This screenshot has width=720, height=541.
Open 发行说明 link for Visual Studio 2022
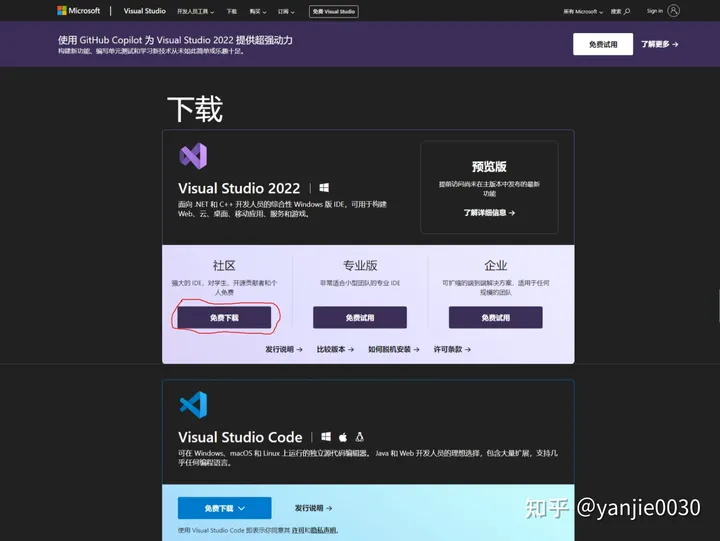point(284,349)
